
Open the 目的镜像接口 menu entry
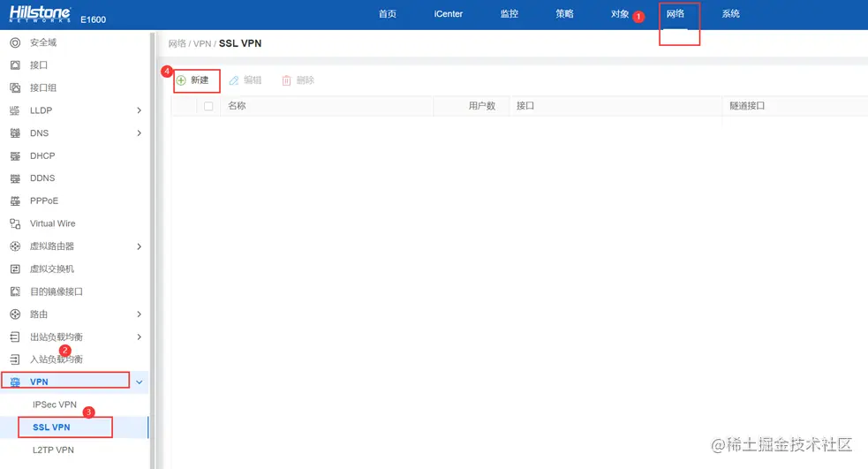pos(57,291)
